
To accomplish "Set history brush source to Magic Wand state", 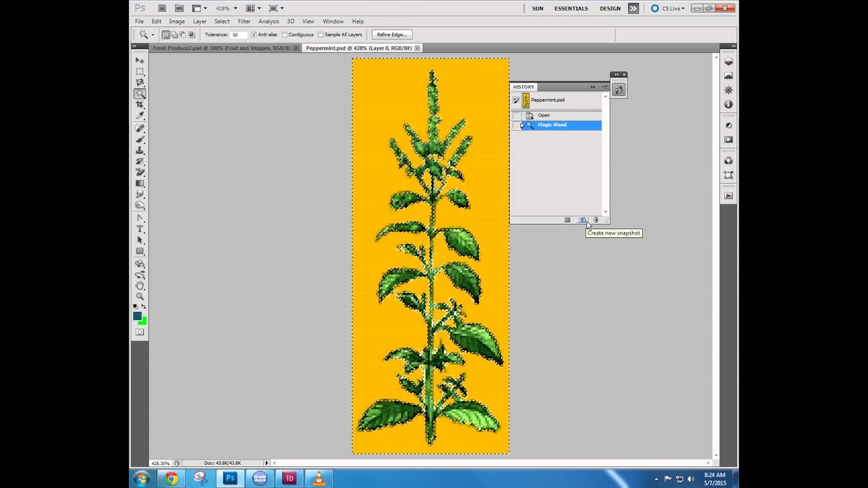I will (517, 125).
